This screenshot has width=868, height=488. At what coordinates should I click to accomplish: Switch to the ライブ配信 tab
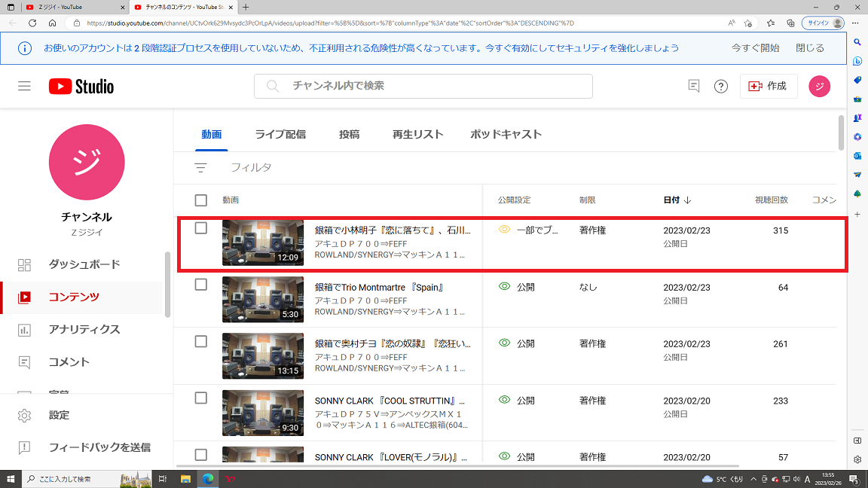coord(280,135)
